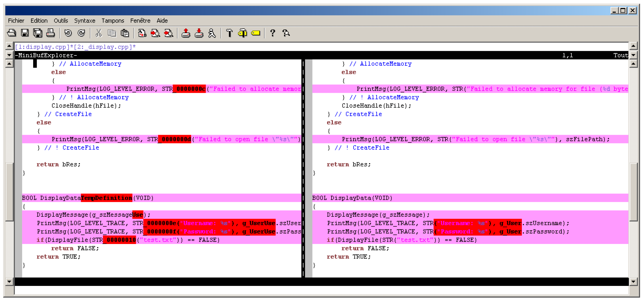644x305 pixels.
Task: Click the question mark Help icon
Action: [x=272, y=33]
